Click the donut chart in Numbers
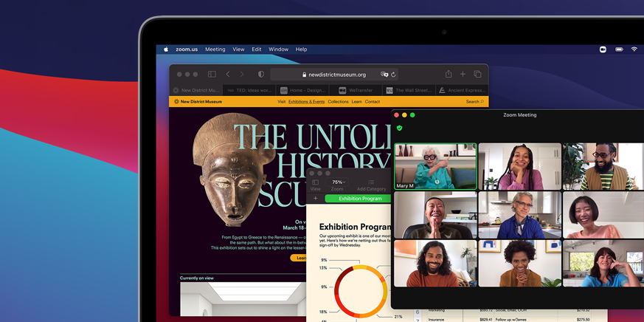This screenshot has width=644, height=322. click(361, 292)
